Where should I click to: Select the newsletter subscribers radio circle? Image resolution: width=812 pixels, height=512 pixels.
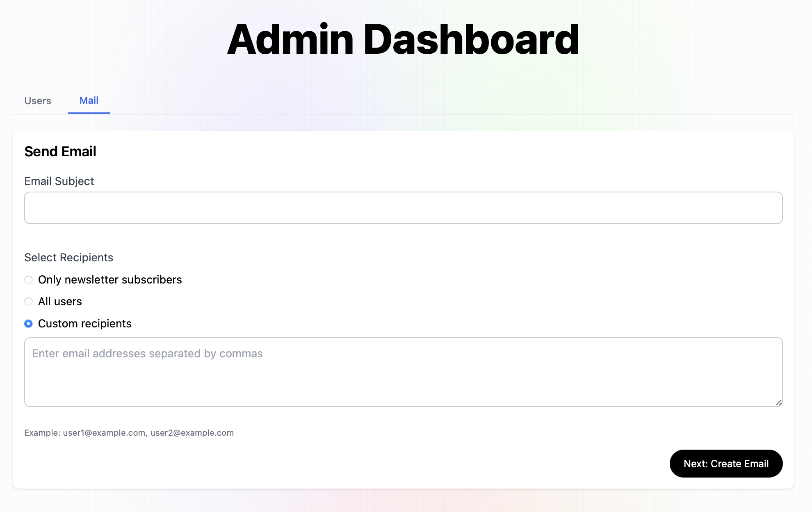tap(28, 280)
